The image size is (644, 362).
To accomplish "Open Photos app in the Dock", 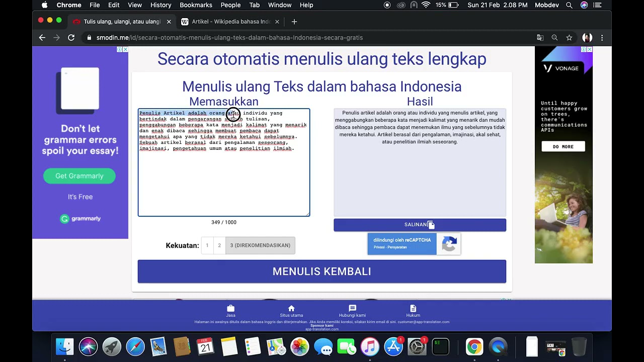I will pyautogui.click(x=299, y=347).
